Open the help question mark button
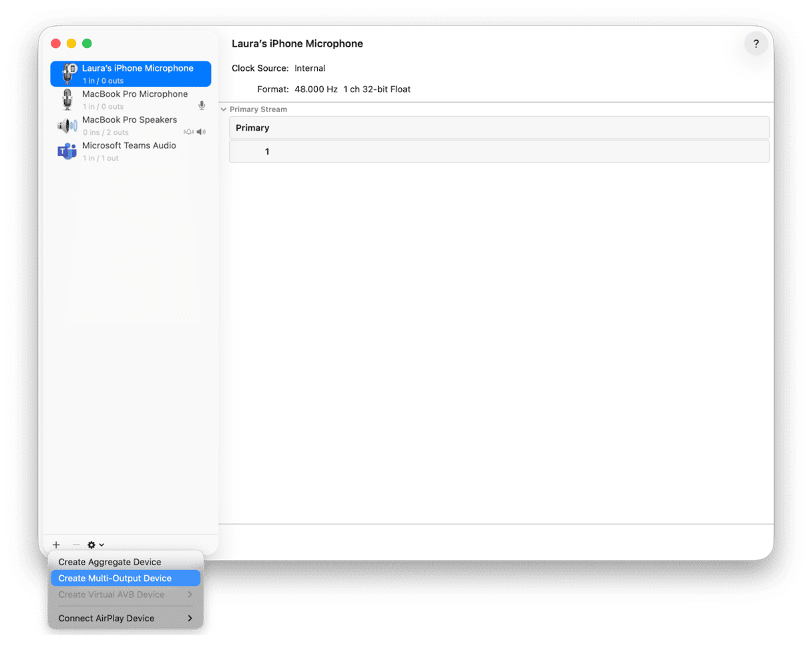Viewport: 812px width, 648px height. pyautogui.click(x=756, y=44)
